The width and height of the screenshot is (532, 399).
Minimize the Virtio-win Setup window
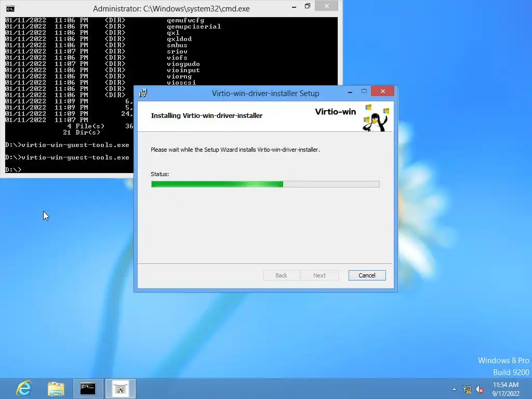point(350,91)
